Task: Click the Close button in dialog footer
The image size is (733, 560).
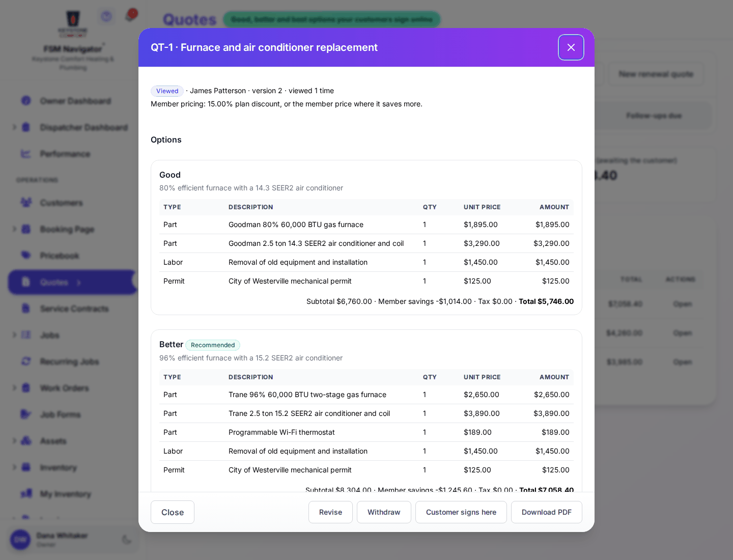Action: click(173, 512)
